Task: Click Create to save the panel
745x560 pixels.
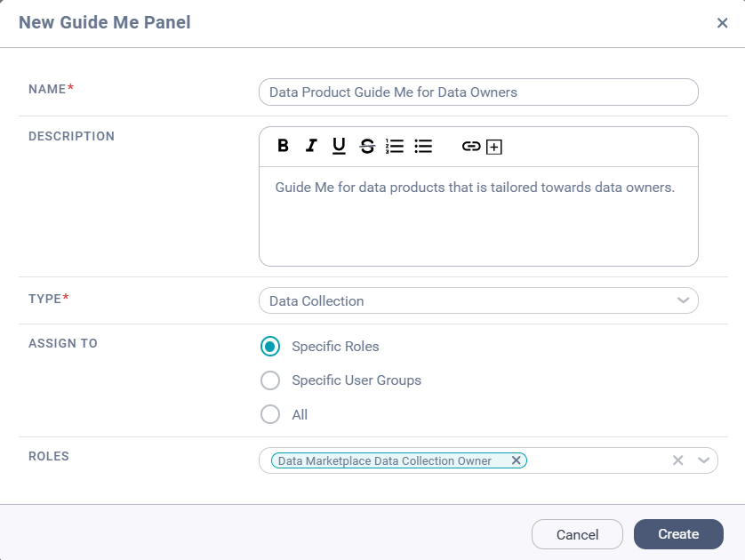Action: click(678, 534)
